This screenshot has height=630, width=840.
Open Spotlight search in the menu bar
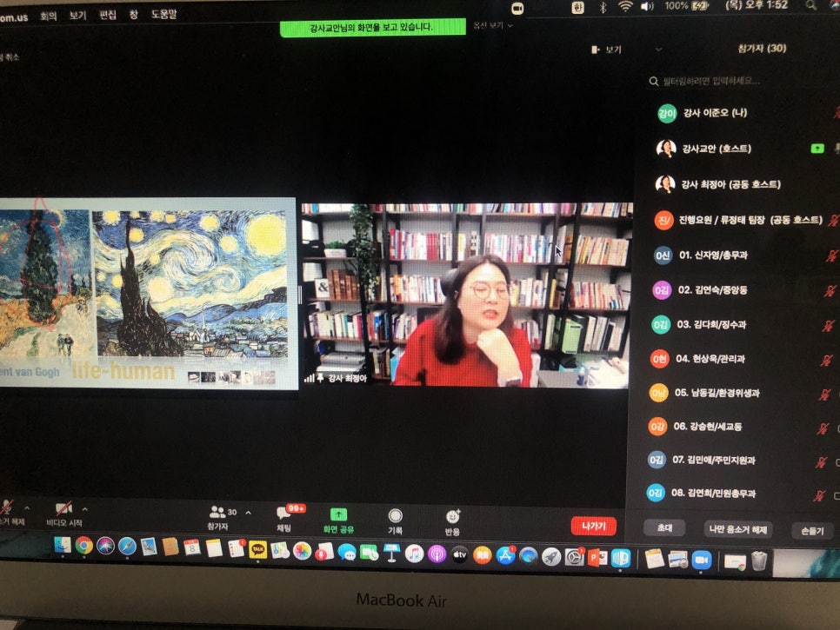click(811, 5)
